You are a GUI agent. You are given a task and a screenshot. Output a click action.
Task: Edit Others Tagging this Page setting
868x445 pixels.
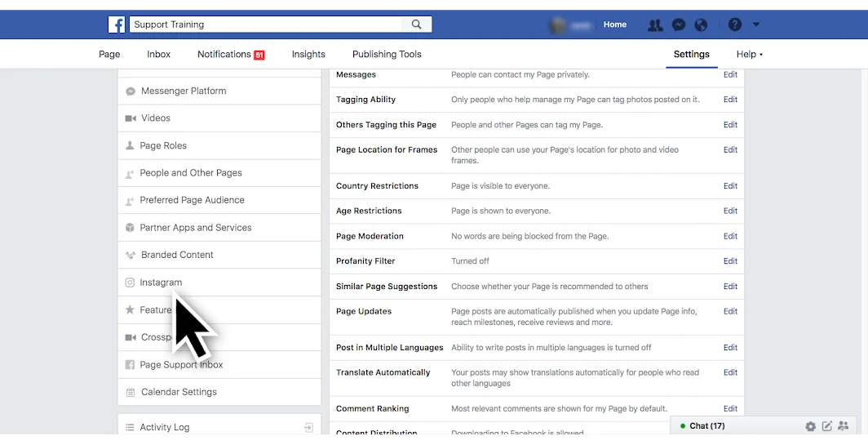coord(730,125)
